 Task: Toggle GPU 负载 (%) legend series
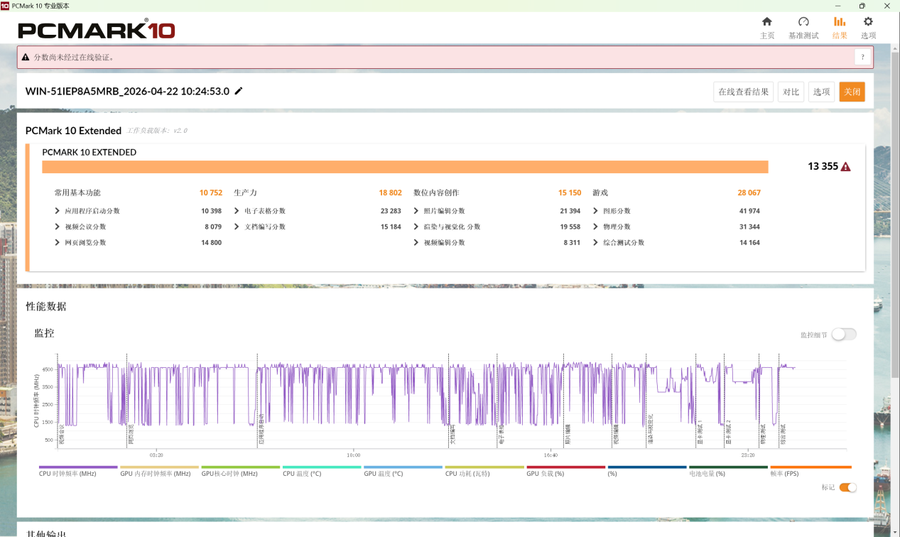[566, 471]
